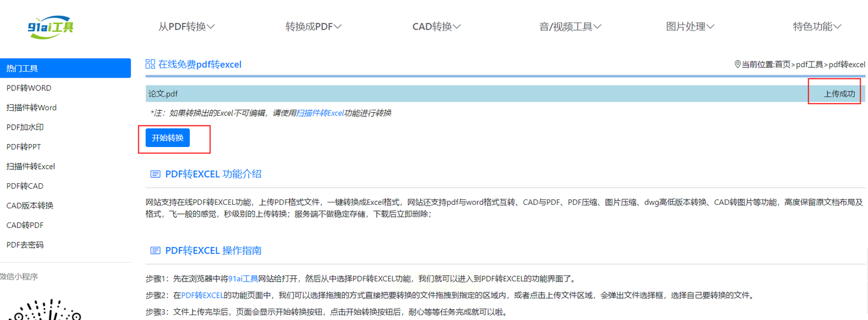Click the location pin icon near 当前位置
The image size is (868, 320).
tap(737, 64)
